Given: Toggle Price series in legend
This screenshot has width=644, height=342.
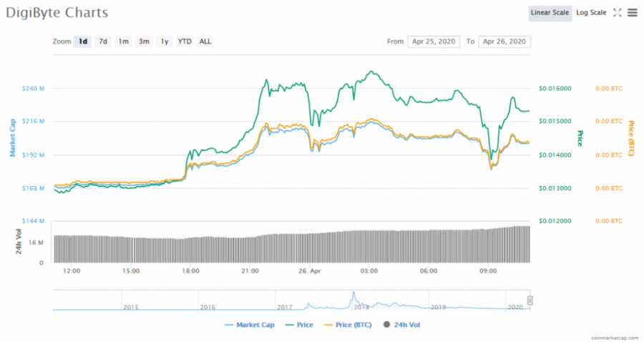Looking at the screenshot, I should point(299,325).
